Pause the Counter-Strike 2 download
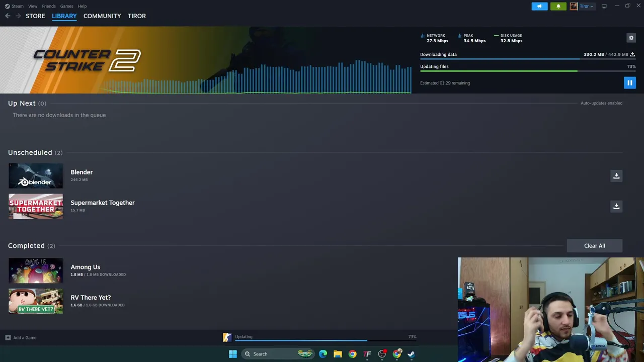644x362 pixels. tap(629, 83)
